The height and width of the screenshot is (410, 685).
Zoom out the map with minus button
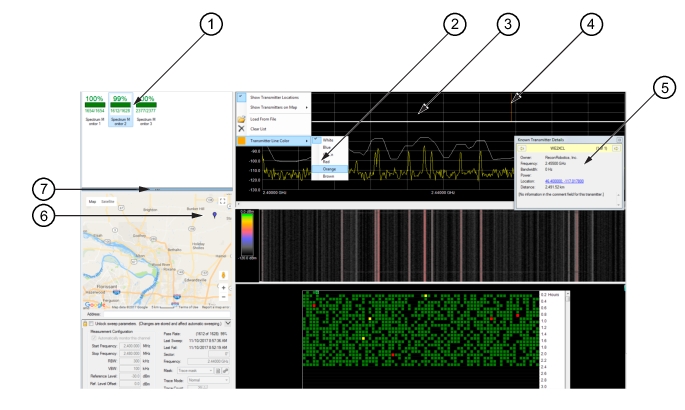coord(222,297)
